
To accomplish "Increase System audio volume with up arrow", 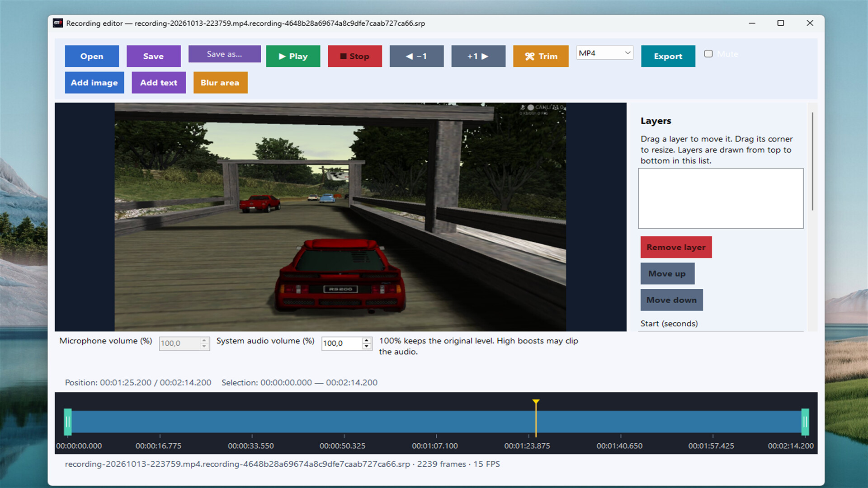I will 367,340.
